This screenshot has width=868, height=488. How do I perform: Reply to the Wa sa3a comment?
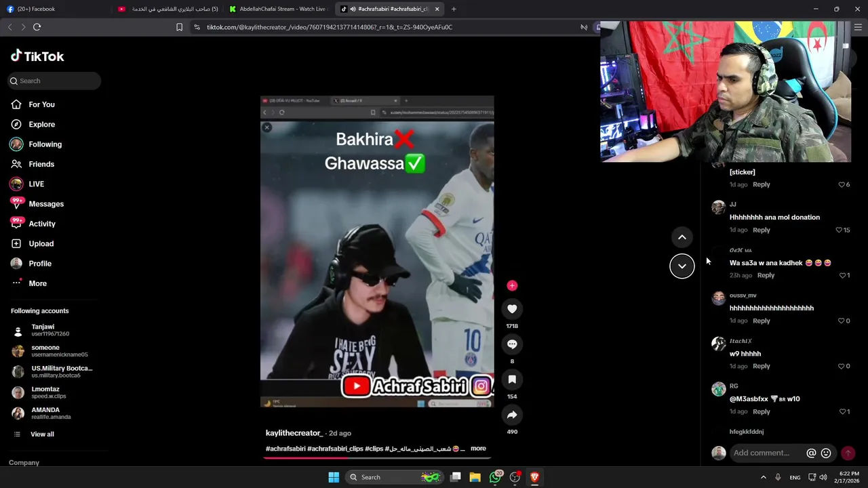pos(766,275)
